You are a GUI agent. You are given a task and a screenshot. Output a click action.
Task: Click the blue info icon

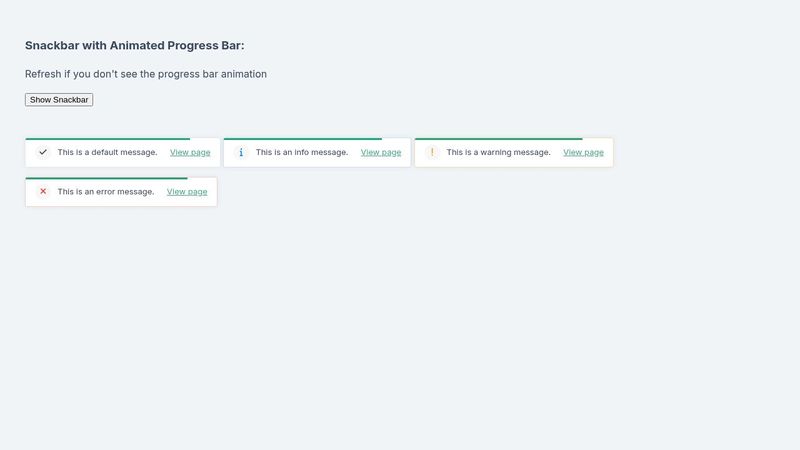pos(241,152)
